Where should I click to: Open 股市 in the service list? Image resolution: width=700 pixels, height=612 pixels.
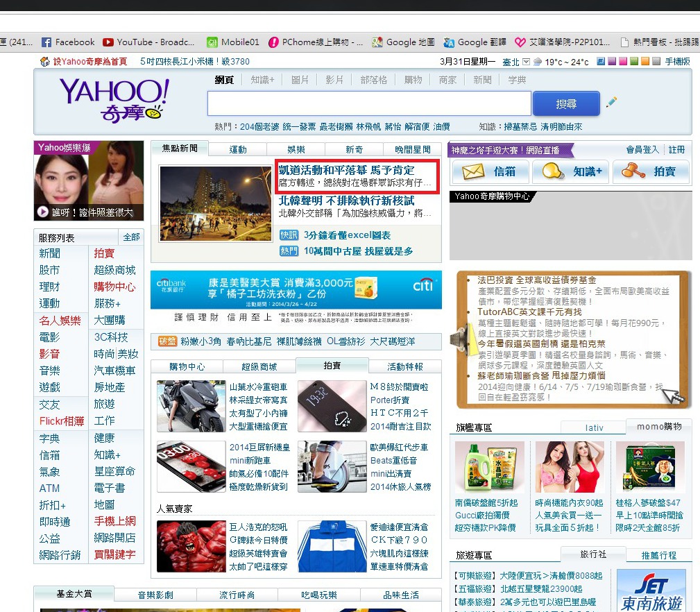point(49,270)
